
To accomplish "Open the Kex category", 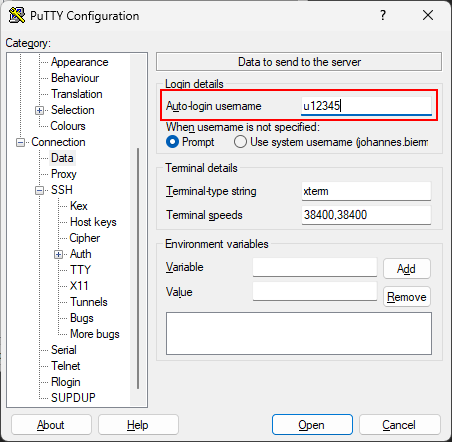I will (79, 206).
